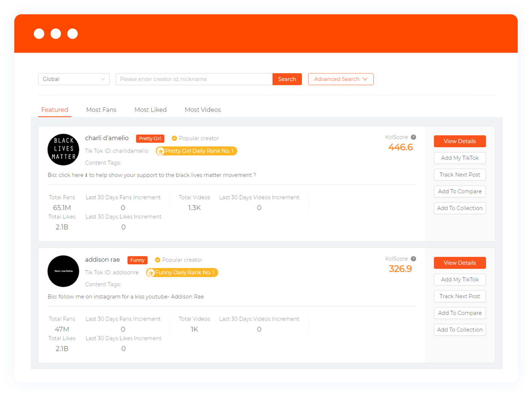Click the Funny category tag

click(x=137, y=260)
